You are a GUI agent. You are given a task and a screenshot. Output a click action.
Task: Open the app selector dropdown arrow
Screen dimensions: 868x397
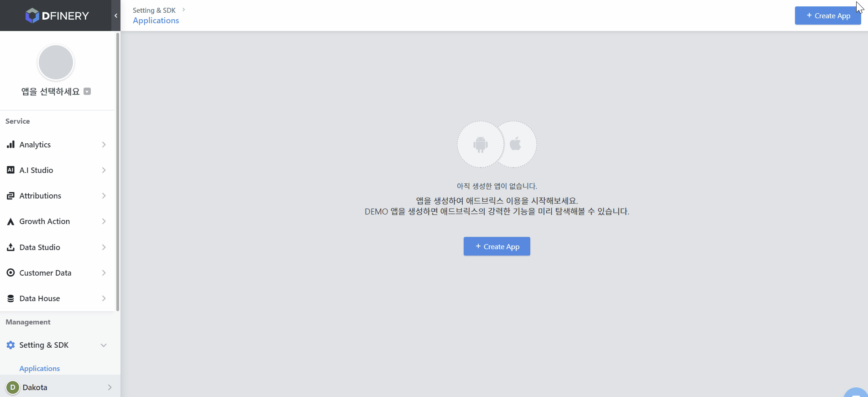click(x=87, y=91)
